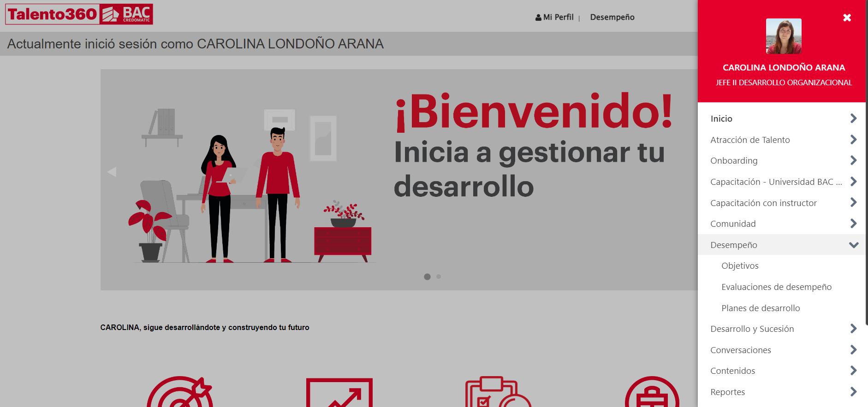
Task: Select the second carousel dot indicator
Action: point(439,277)
